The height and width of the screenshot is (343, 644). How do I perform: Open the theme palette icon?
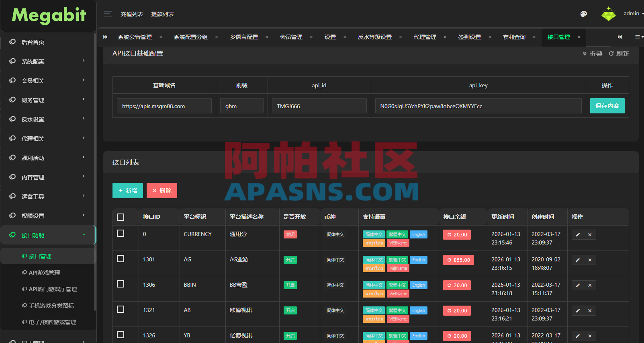pos(584,14)
